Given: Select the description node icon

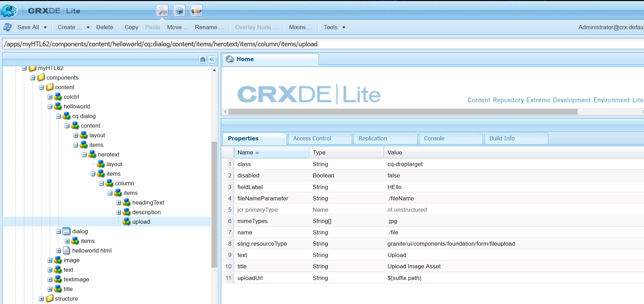Looking at the screenshot, I should [x=127, y=212].
